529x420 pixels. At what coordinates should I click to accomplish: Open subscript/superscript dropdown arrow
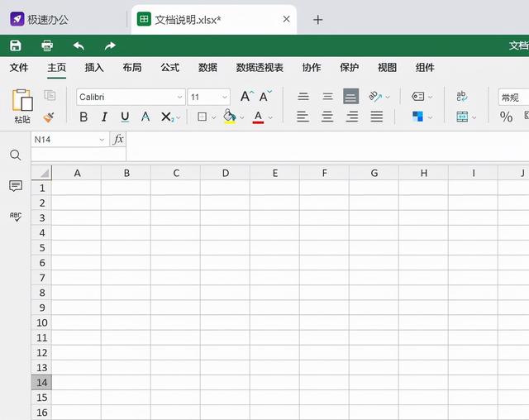pos(179,117)
